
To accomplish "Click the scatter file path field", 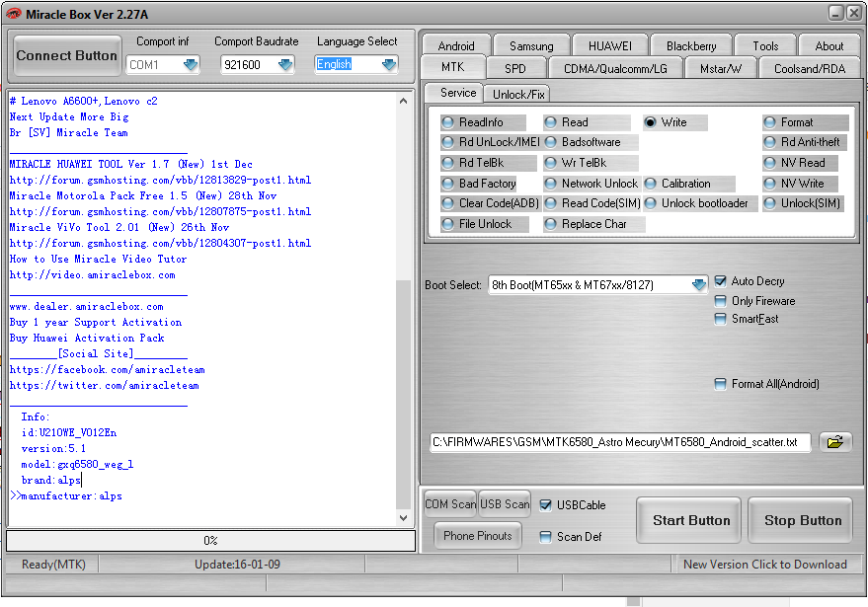I will click(x=620, y=442).
